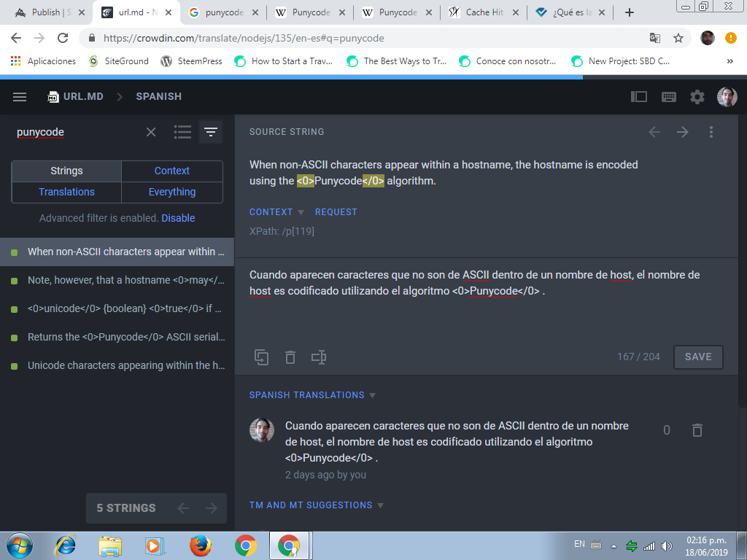Clear translation with trash icon below editor
The image size is (747, 560).
(290, 357)
